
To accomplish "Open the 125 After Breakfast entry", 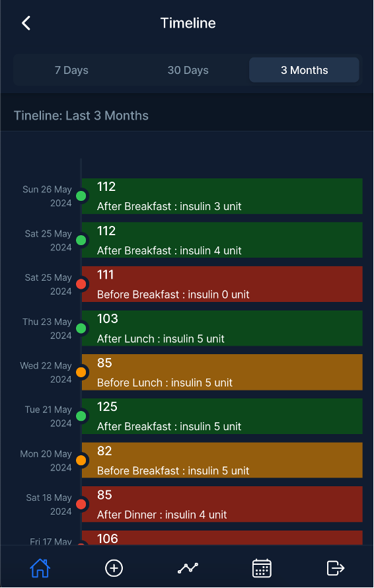I will [x=222, y=416].
